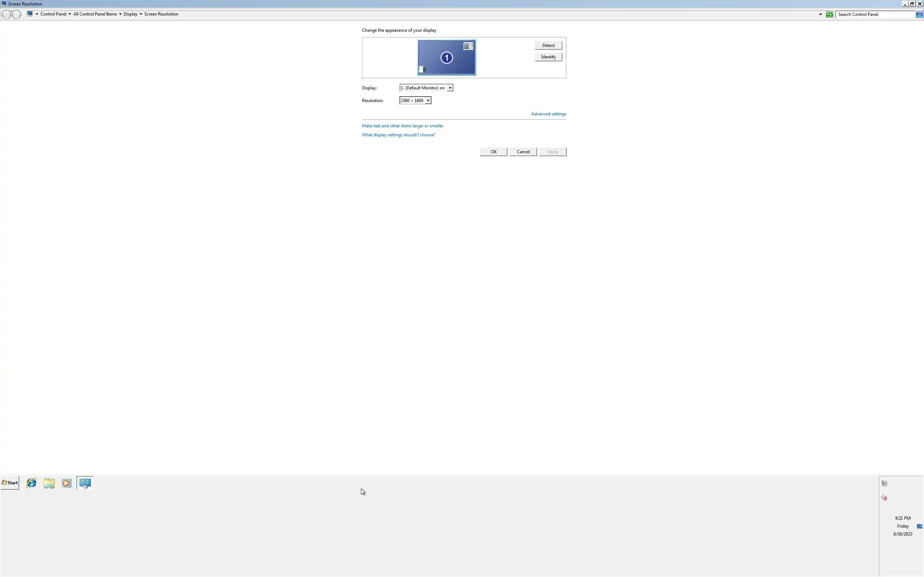
Task: Click the blue search magnifier icon
Action: pyautogui.click(x=919, y=14)
